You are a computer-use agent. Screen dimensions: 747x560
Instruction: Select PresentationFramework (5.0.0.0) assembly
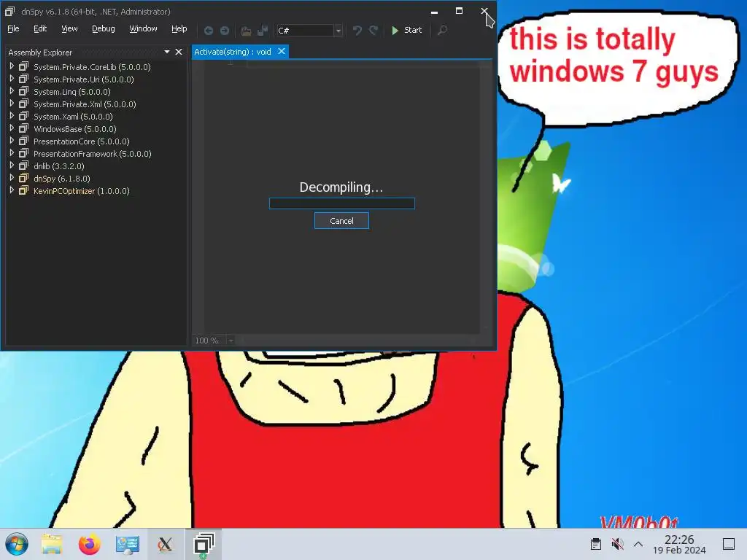[93, 154]
